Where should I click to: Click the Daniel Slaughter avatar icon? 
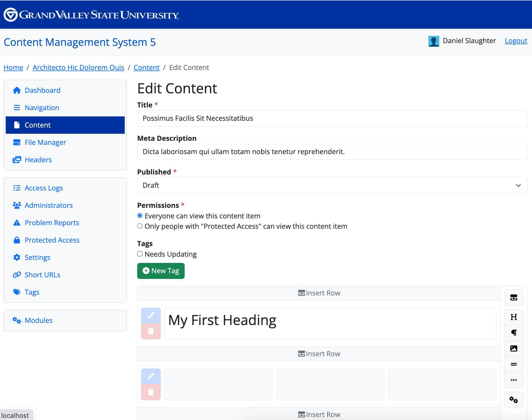(434, 41)
